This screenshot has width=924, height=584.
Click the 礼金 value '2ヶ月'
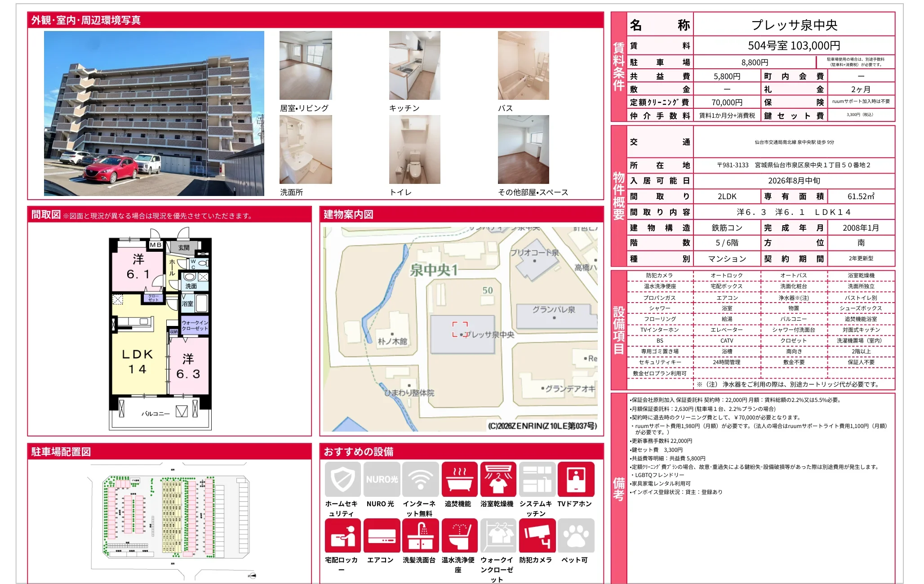861,89
